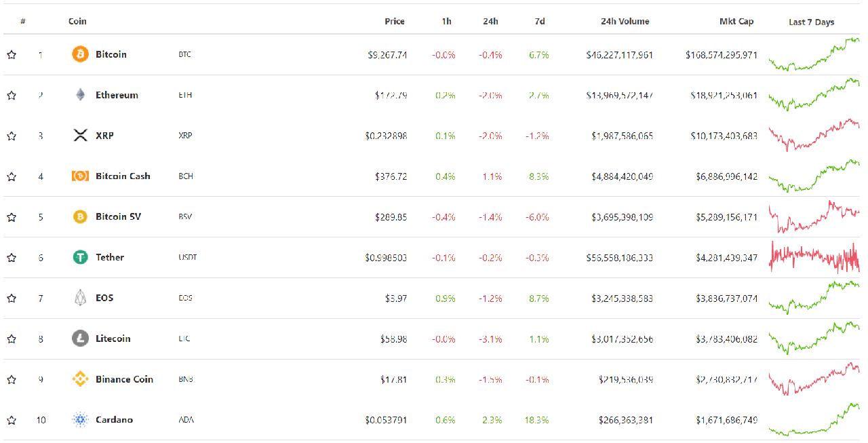Click the Cardano logo icon
Screen dimensions: 868x443
click(x=80, y=420)
